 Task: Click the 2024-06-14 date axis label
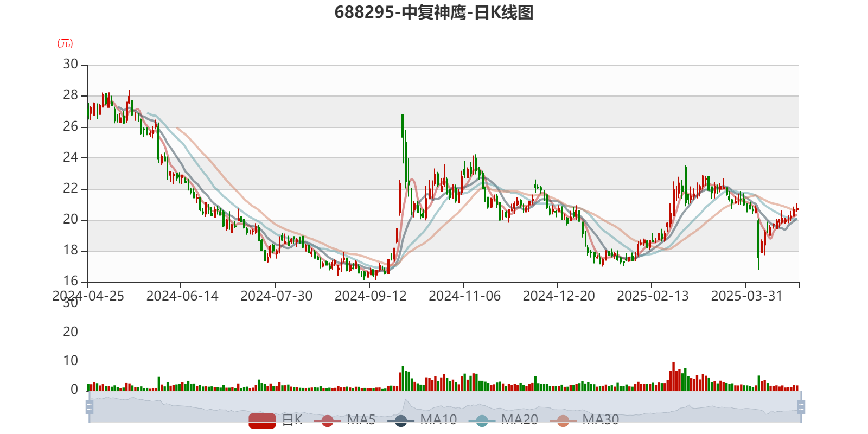pyautogui.click(x=182, y=296)
